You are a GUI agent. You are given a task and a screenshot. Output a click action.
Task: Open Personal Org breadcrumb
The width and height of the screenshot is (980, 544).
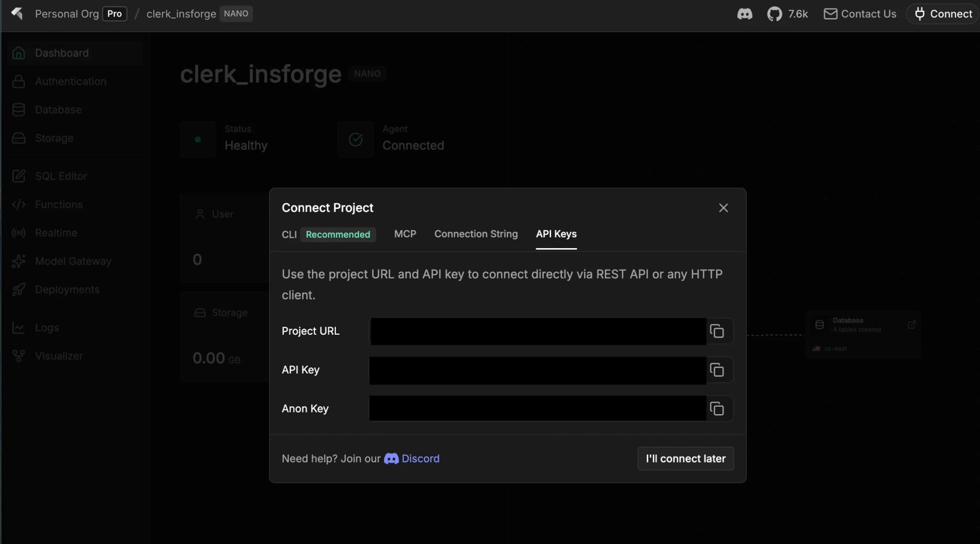pos(66,14)
